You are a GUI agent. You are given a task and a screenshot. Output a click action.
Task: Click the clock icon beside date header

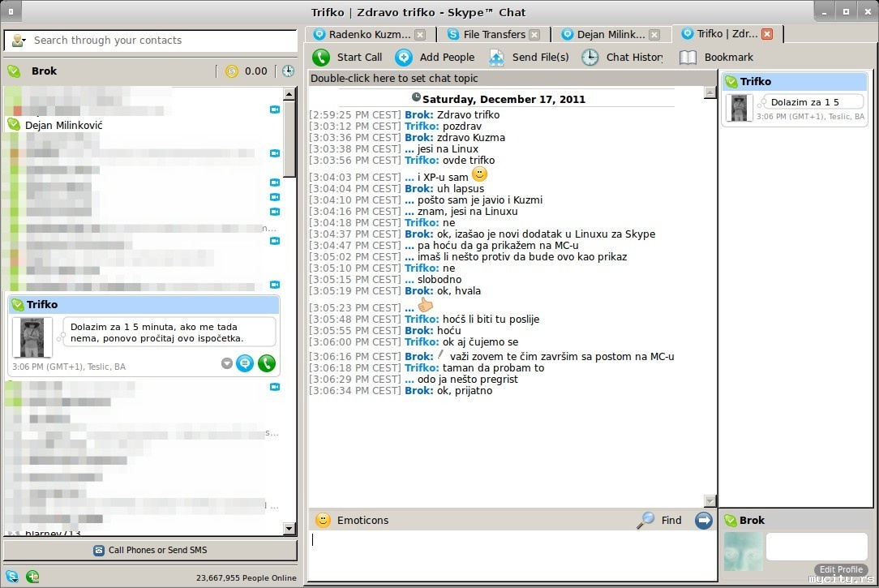(416, 97)
